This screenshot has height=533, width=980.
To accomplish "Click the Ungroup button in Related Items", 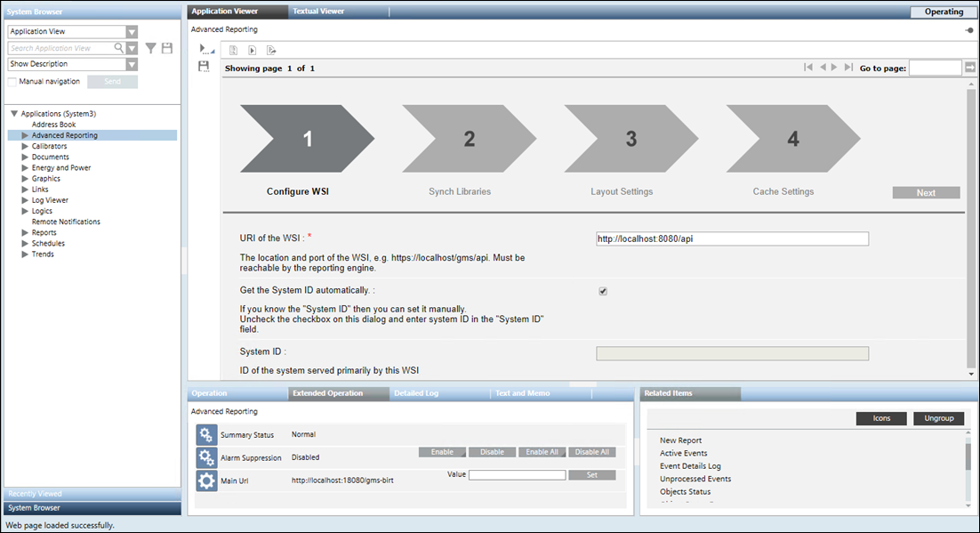I will (938, 418).
